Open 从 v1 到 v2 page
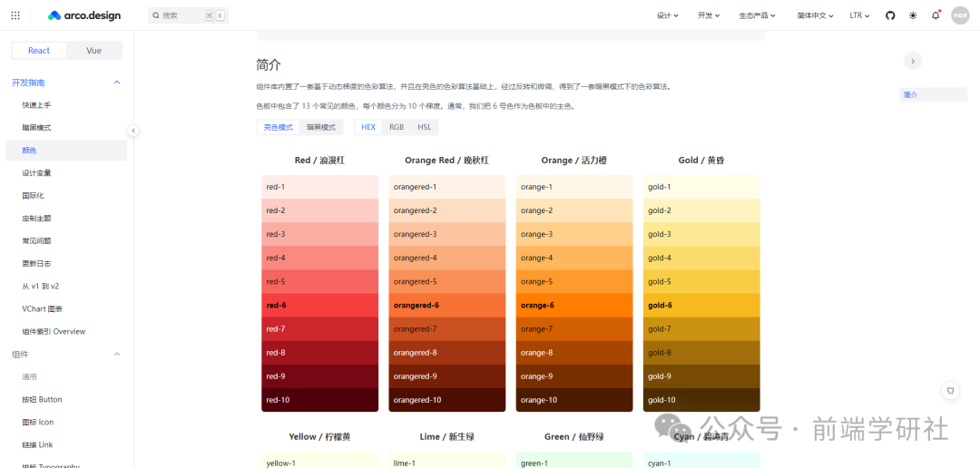 [x=66, y=287]
